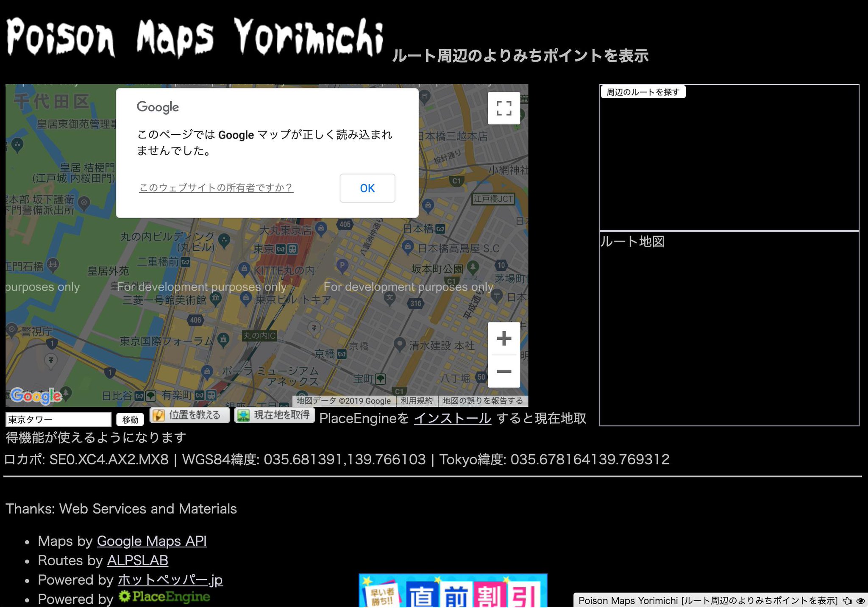The height and width of the screenshot is (608, 868).
Task: Click the PlaceEngine logo
Action: coord(164,597)
